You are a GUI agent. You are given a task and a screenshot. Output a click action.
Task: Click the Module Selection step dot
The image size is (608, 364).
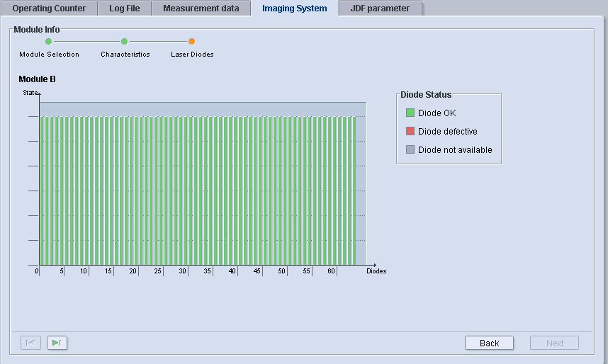pos(49,42)
